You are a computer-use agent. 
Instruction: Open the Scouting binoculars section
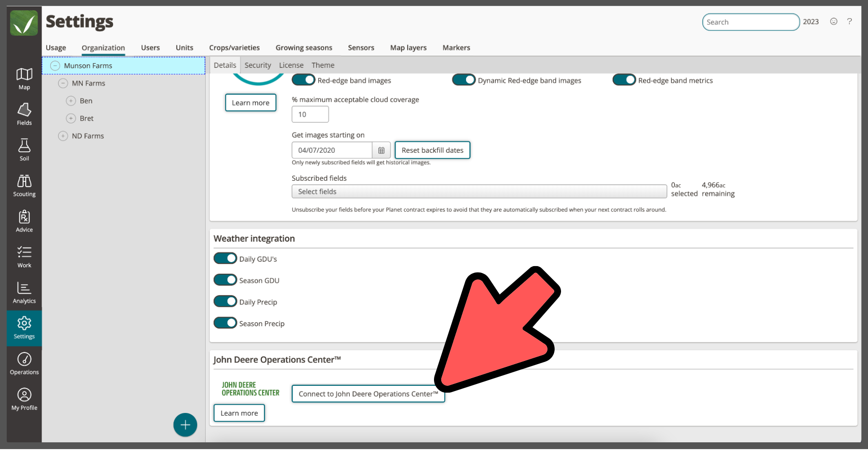tap(24, 186)
